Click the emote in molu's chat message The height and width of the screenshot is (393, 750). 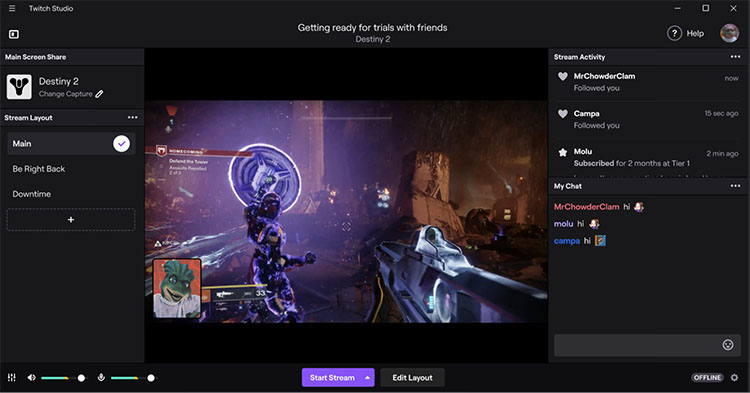pyautogui.click(x=594, y=224)
